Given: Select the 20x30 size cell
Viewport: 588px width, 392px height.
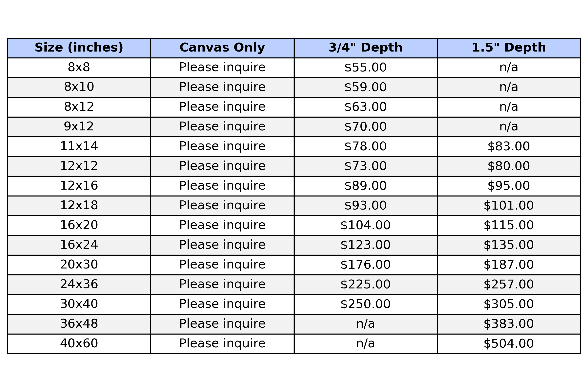Looking at the screenshot, I should tap(79, 265).
